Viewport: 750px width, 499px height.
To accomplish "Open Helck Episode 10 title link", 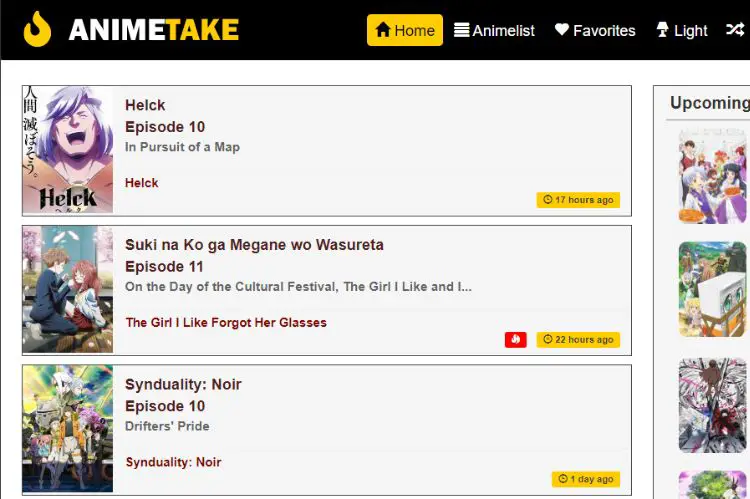I will click(x=165, y=116).
